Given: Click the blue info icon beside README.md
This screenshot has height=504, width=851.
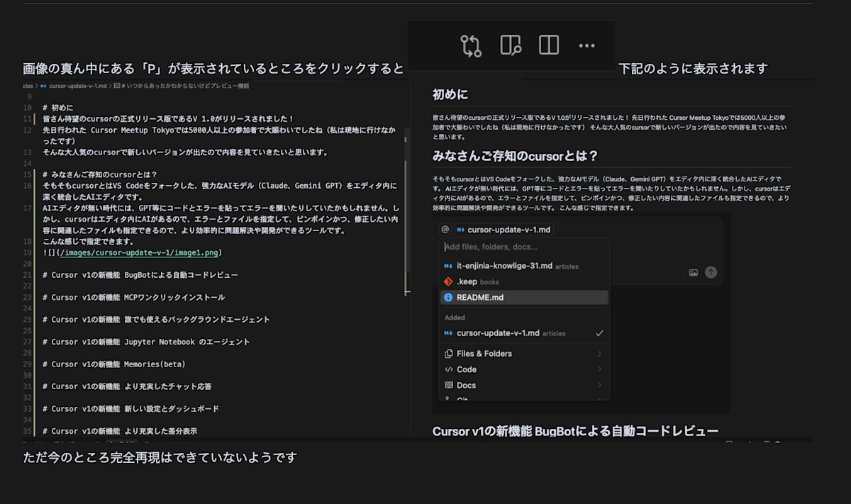Looking at the screenshot, I should pos(448,297).
